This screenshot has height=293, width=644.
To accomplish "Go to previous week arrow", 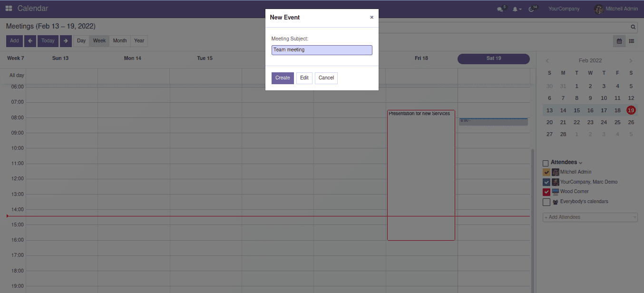I will (30, 41).
